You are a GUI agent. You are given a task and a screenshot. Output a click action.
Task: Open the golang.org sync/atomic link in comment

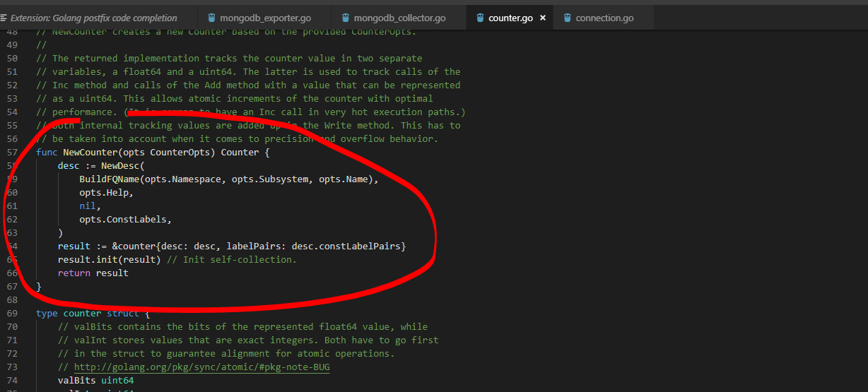point(201,367)
